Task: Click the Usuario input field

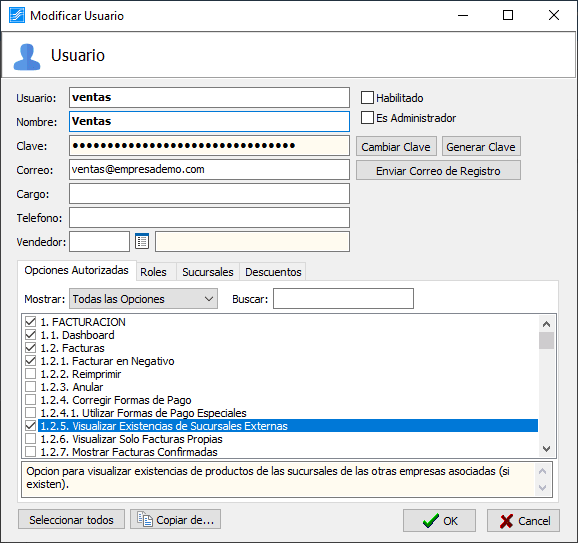Action: click(x=209, y=97)
